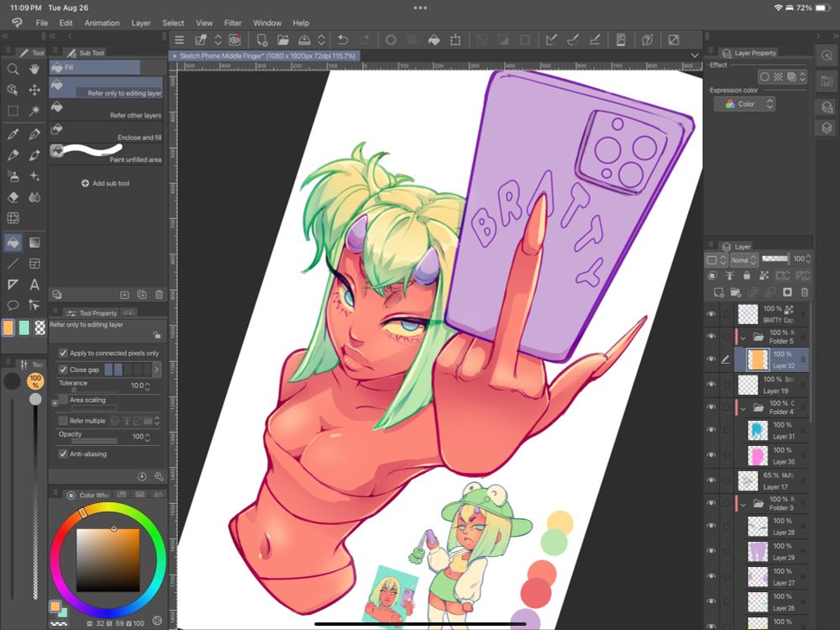This screenshot has width=840, height=630.
Task: Select the Enclose and fill sub tool
Action: pyautogui.click(x=106, y=133)
